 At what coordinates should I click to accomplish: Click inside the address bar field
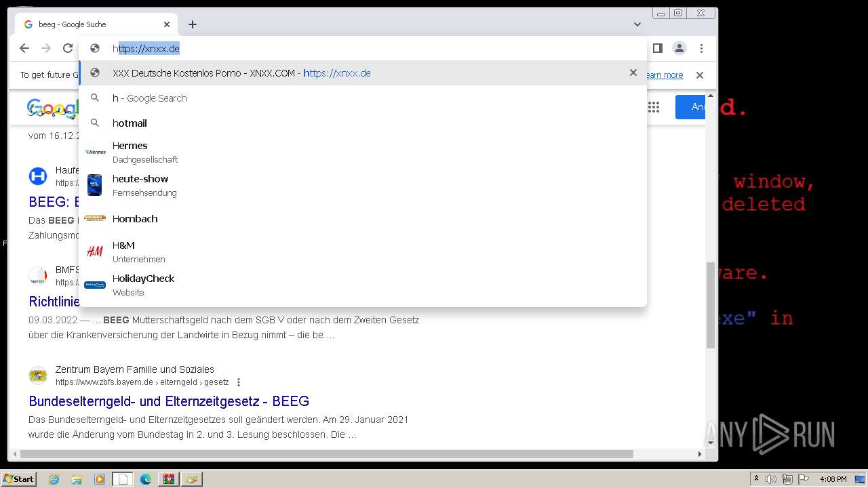[363, 48]
